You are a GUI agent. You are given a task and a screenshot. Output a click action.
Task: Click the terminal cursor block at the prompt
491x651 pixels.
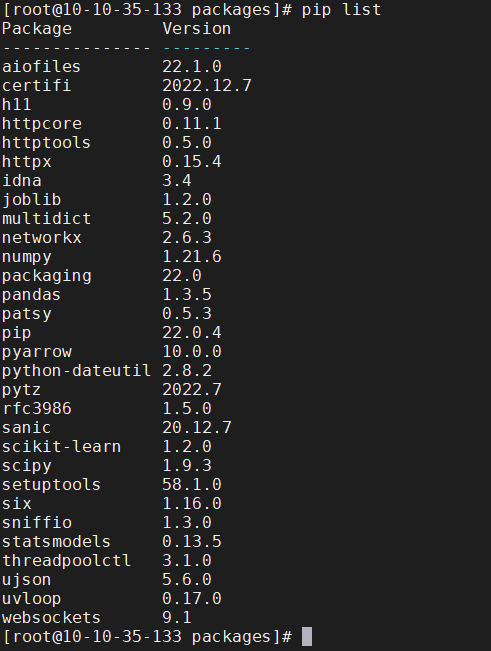(307, 636)
